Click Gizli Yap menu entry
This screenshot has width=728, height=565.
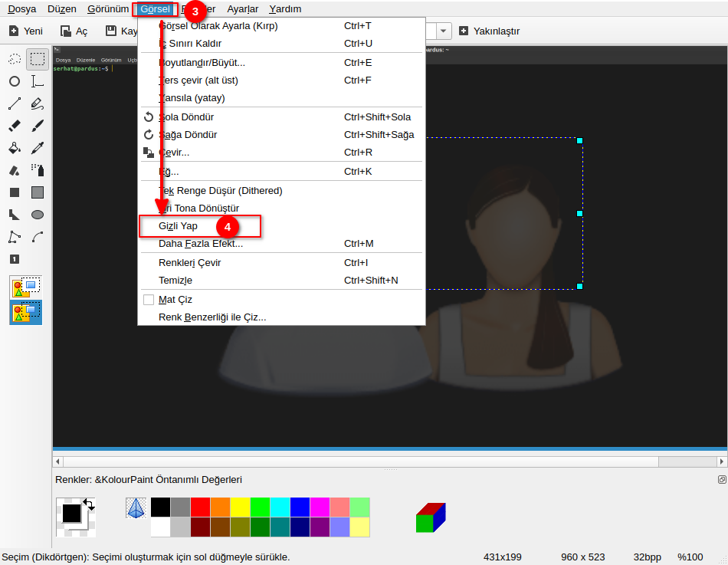(x=178, y=226)
